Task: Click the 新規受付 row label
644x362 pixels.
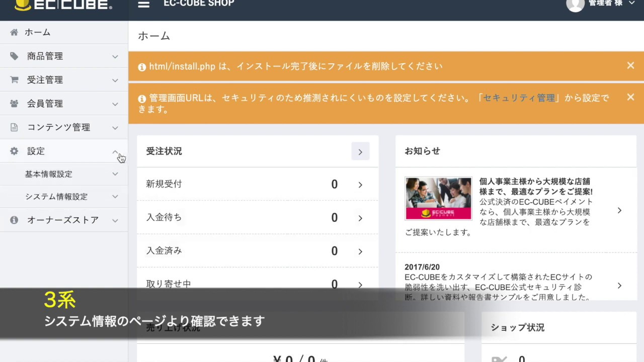Action: (x=164, y=184)
